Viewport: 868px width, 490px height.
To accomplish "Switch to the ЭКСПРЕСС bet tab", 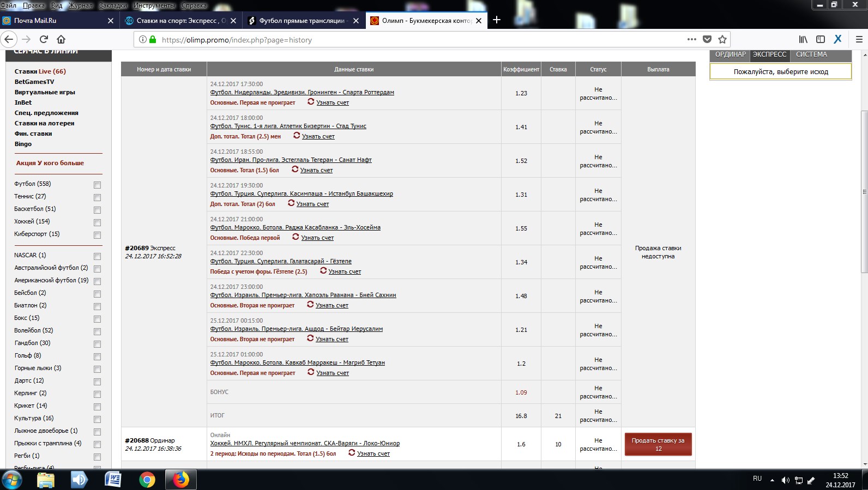I will [x=769, y=55].
